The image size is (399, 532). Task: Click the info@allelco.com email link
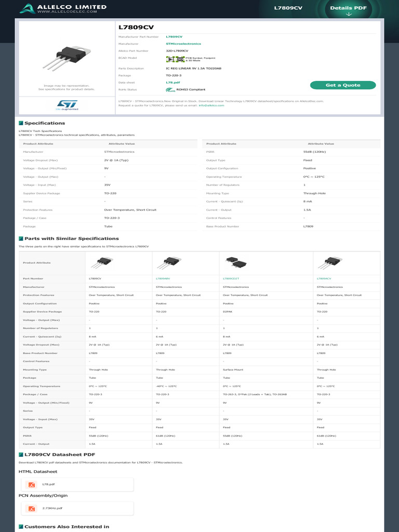coord(211,105)
